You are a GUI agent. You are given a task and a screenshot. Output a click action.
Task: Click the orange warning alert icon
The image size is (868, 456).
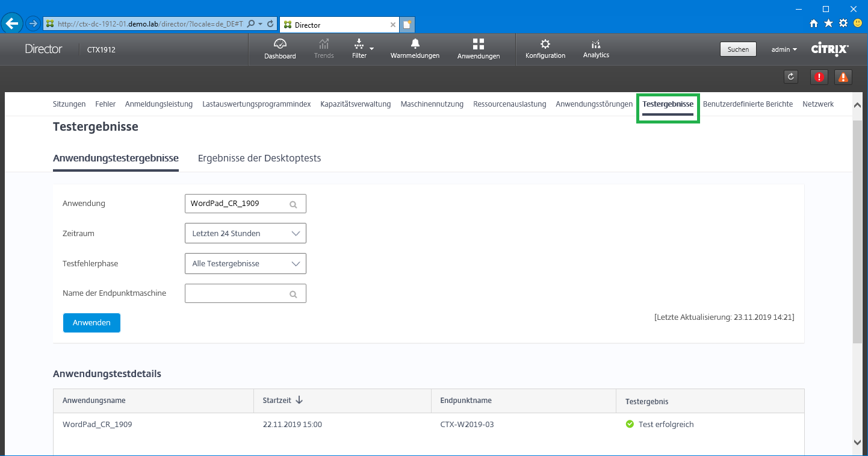tap(843, 77)
